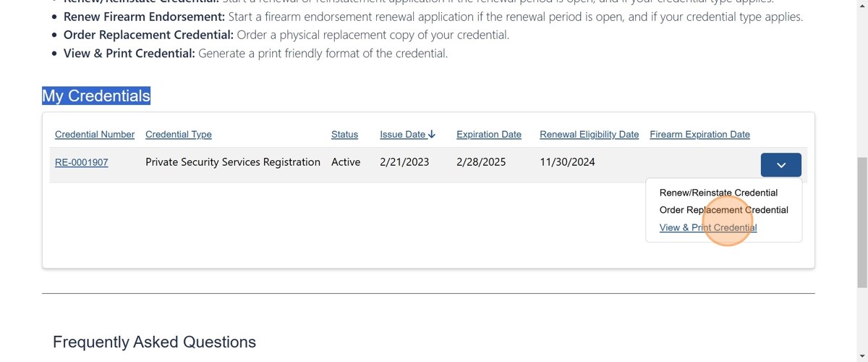Sort by Renewal Eligibility Date column

[x=590, y=134]
